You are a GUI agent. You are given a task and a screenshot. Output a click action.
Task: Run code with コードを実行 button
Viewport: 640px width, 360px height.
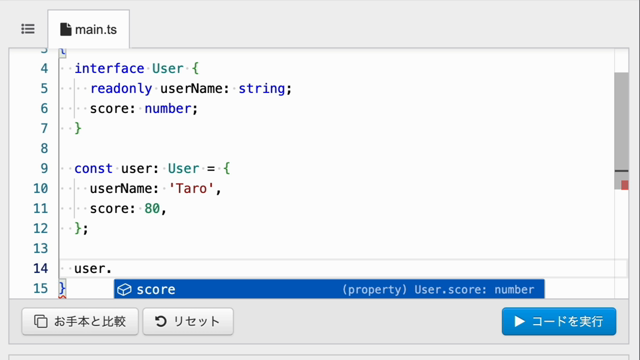[x=559, y=321]
